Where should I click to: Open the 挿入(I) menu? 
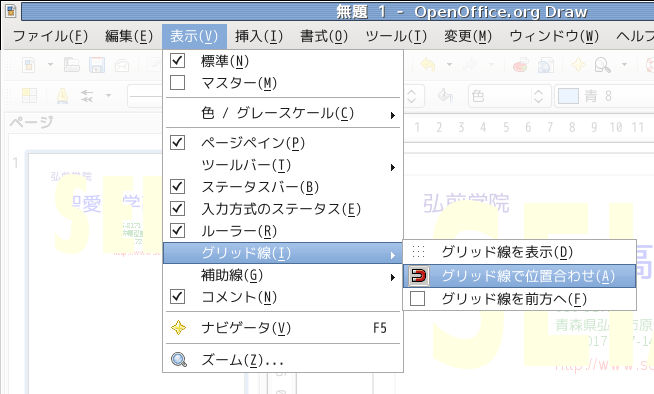pos(259,36)
